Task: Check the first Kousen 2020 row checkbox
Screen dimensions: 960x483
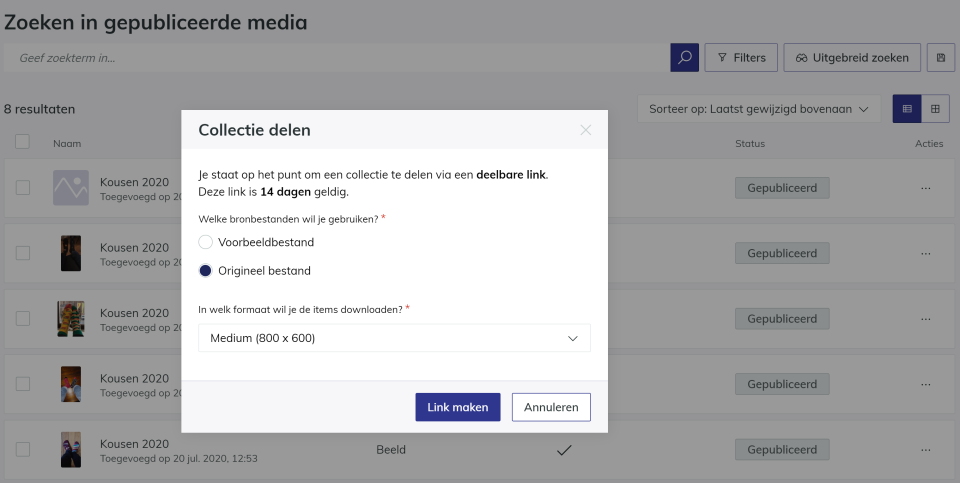Action: tap(23, 188)
